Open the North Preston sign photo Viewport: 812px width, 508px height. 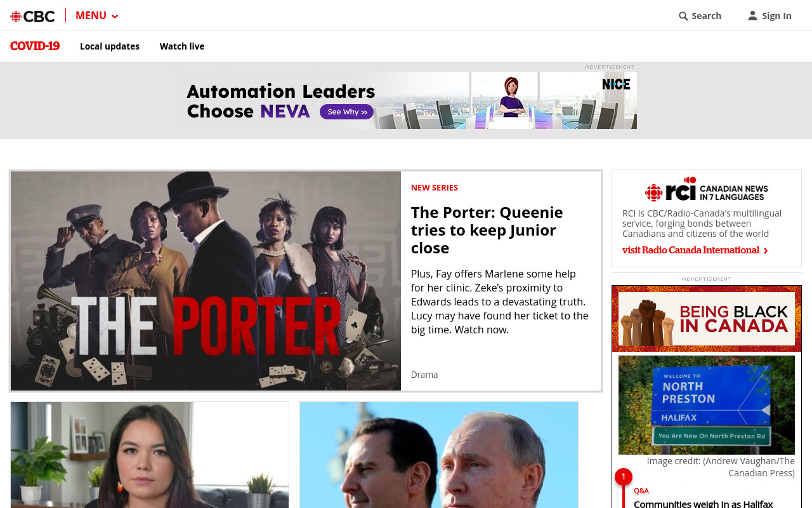click(x=707, y=404)
